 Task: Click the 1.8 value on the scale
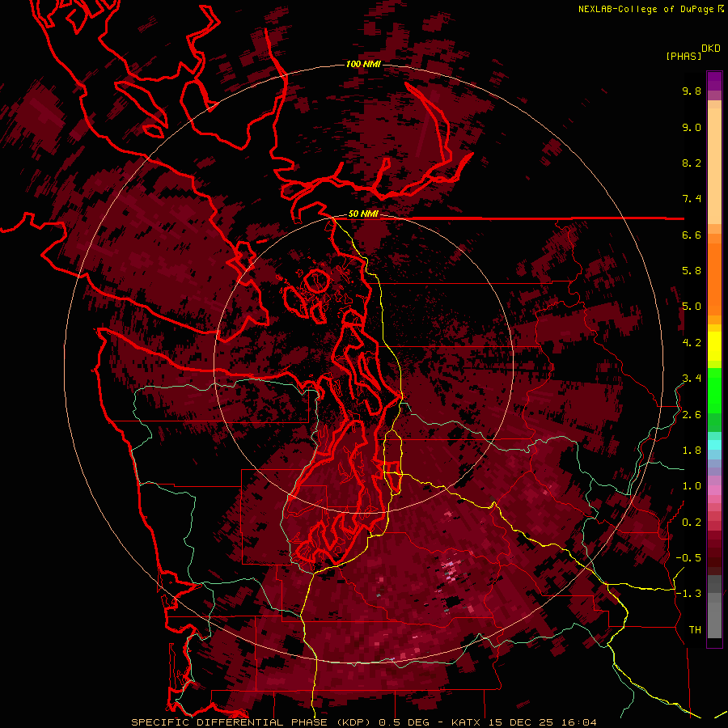(692, 451)
